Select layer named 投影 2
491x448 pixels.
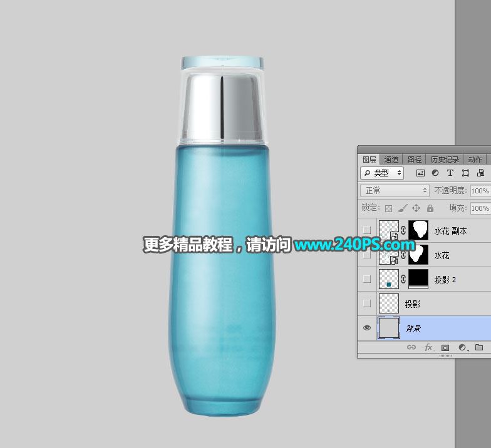[x=445, y=279]
